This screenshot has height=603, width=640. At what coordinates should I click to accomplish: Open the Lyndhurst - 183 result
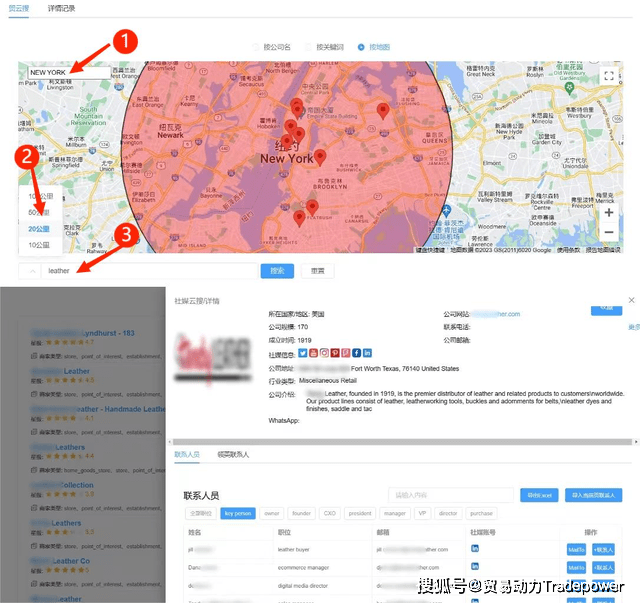tap(83, 333)
